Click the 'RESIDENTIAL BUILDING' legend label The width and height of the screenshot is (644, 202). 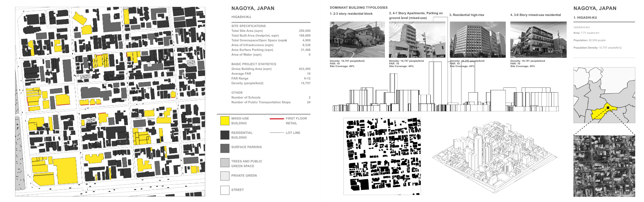[242, 135]
